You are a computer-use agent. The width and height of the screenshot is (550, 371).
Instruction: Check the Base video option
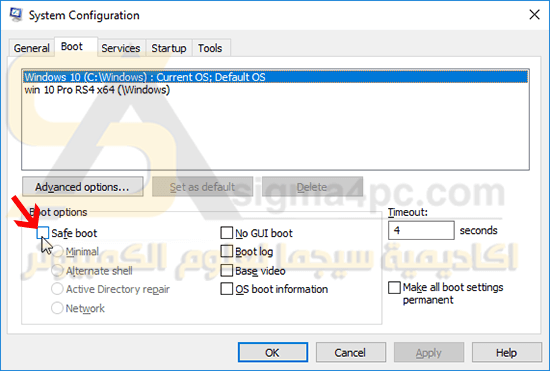click(x=227, y=270)
